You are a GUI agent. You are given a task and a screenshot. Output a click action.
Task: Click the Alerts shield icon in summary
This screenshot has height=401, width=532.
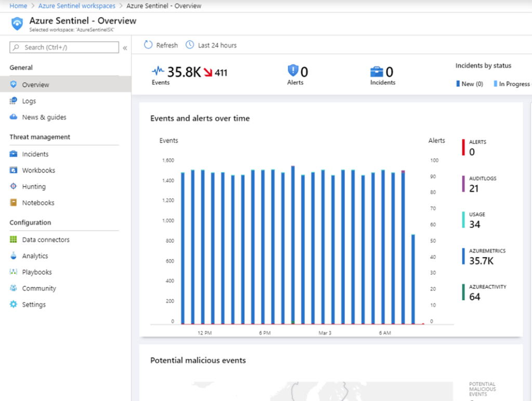pos(293,71)
